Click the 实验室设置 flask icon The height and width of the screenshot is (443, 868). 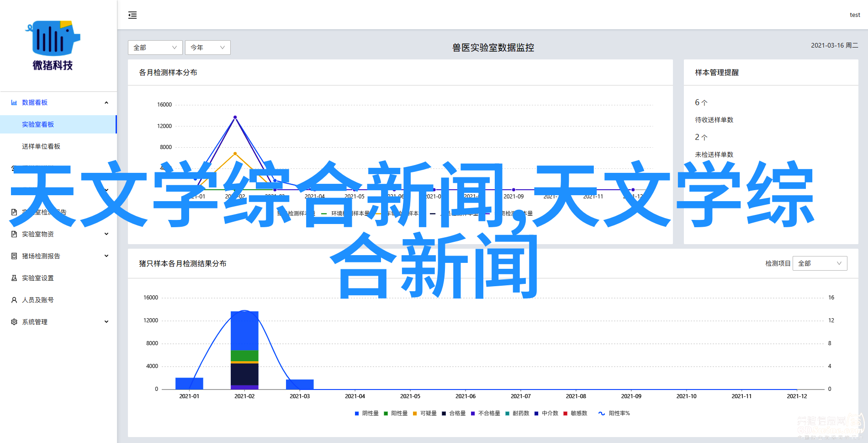click(14, 278)
